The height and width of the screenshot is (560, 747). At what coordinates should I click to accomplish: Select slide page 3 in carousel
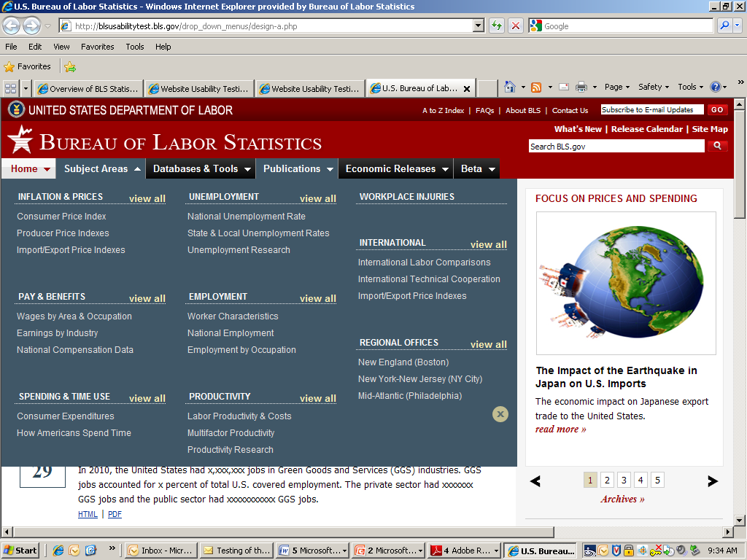point(624,480)
